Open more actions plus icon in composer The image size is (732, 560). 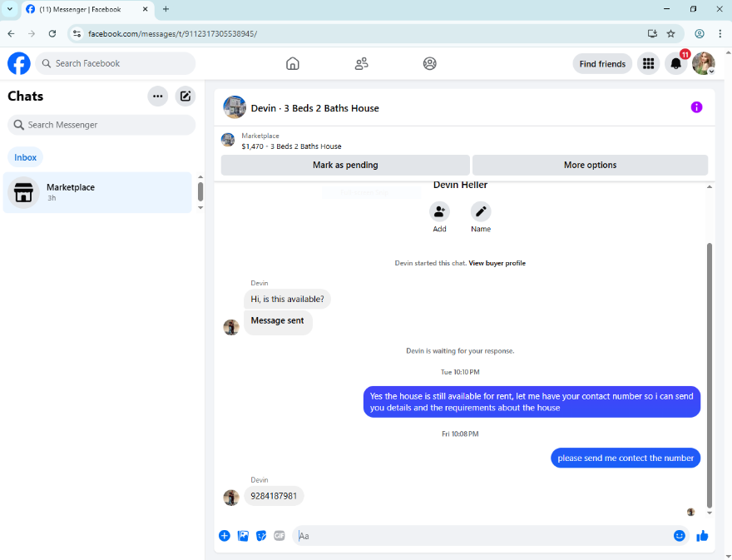[x=225, y=536]
